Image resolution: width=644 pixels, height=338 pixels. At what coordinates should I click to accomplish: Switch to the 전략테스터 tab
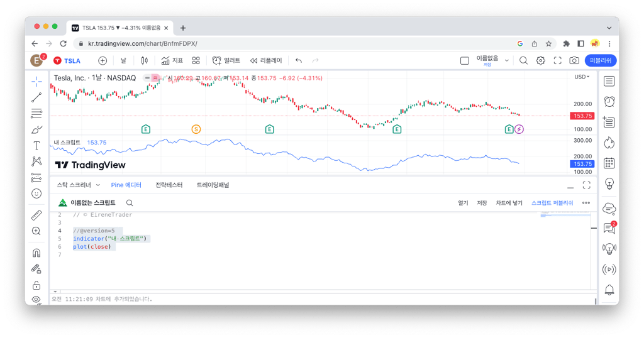coord(169,185)
